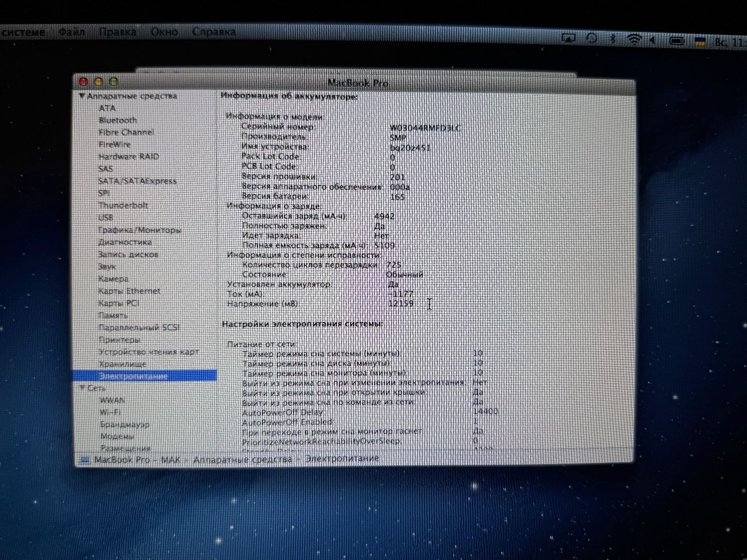Click the day and time clock in menu bar
The image size is (747, 560).
730,42
